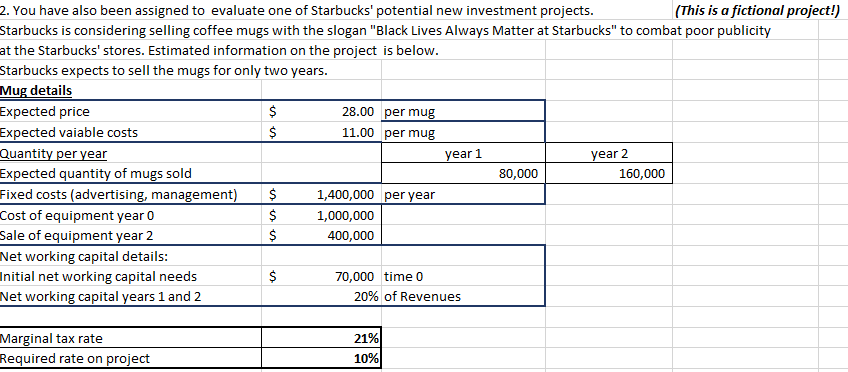Select the 28.00 price value cell
Viewport: 848px width, 372px height.
322,111
